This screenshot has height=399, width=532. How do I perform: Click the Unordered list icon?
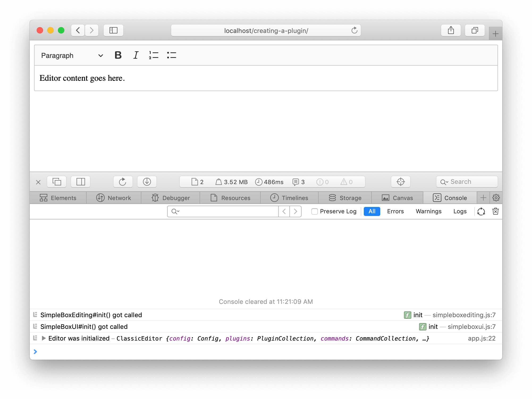click(x=172, y=55)
